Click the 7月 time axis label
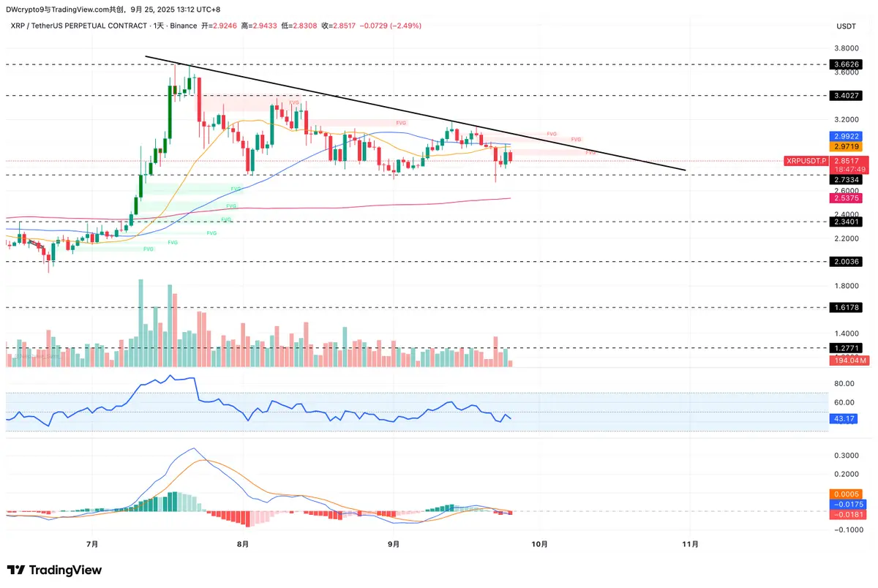Image resolution: width=878 pixels, height=588 pixels. pos(92,544)
